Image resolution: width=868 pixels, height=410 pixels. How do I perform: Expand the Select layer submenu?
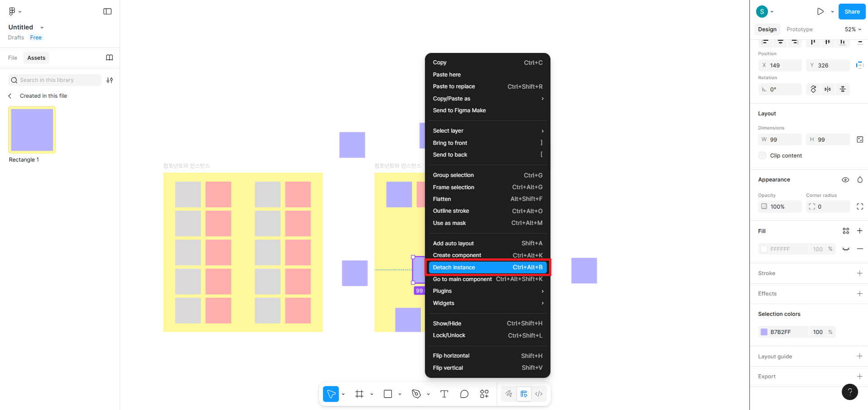coord(487,131)
